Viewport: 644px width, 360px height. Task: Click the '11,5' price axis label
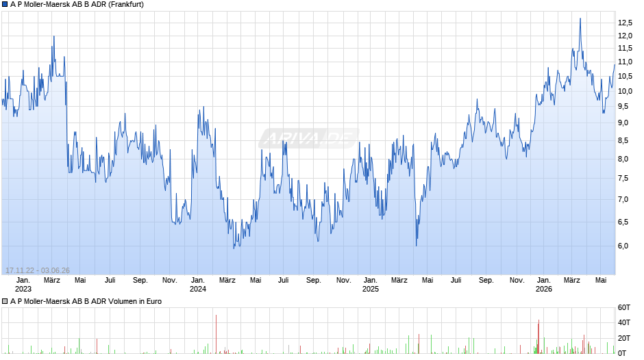point(625,49)
